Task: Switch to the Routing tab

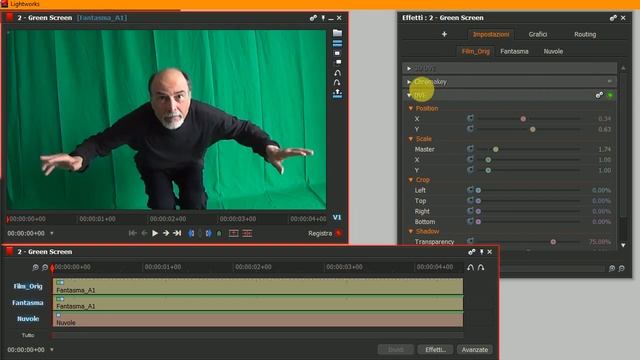Action: [585, 35]
